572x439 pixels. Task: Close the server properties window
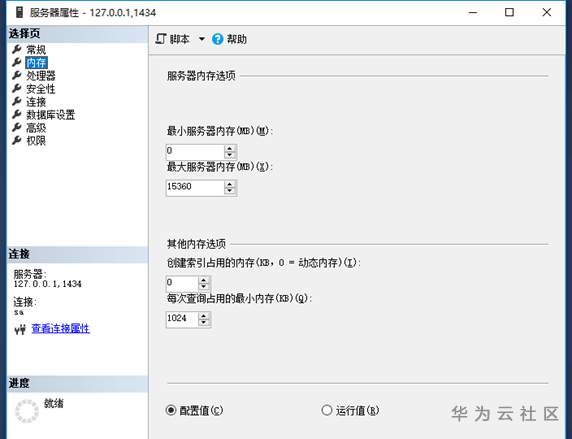coord(546,12)
